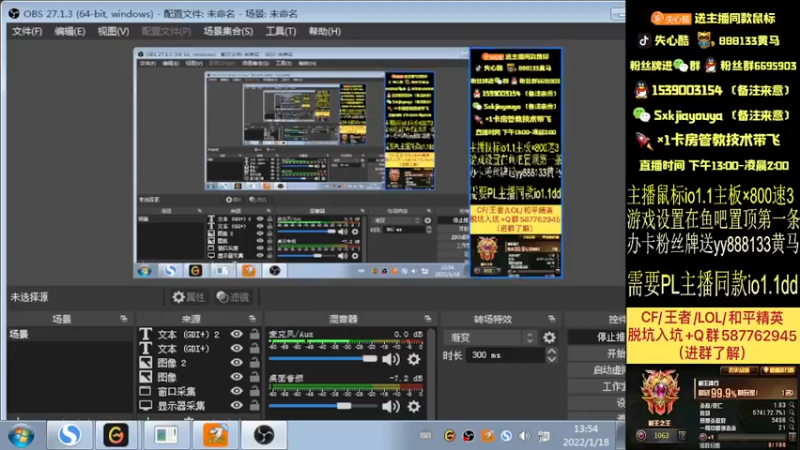Open the 文件(F) menu

tap(27, 32)
